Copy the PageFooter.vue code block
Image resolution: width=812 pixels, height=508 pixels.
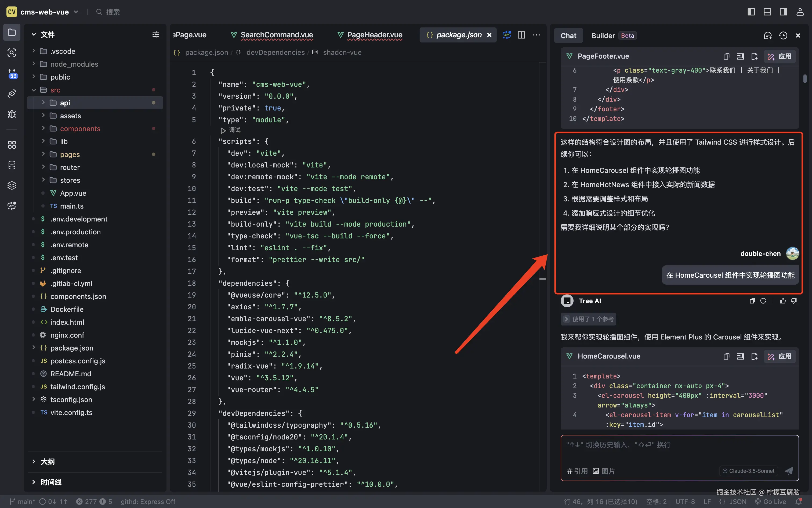(726, 56)
